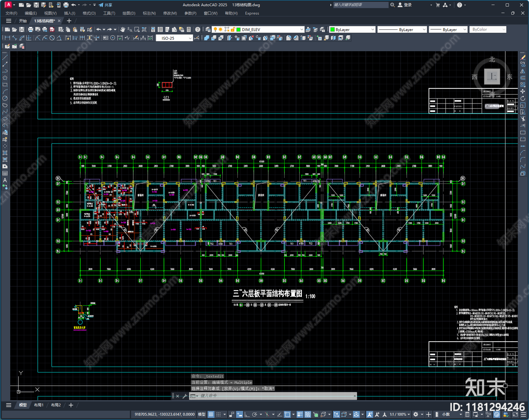529x420 pixels.
Task: Open the Help question mark toolbar icon
Action: 197,29
